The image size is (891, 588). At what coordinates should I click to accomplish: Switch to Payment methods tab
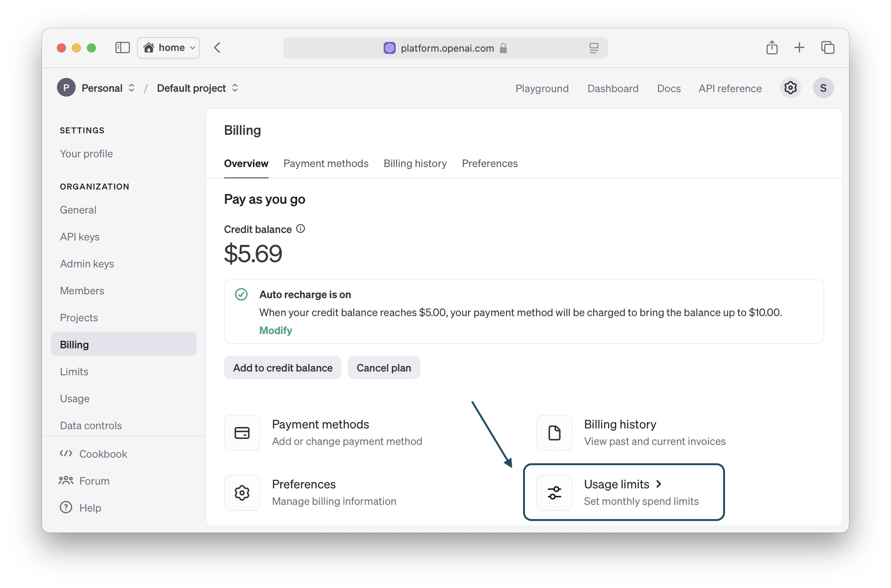pyautogui.click(x=326, y=163)
